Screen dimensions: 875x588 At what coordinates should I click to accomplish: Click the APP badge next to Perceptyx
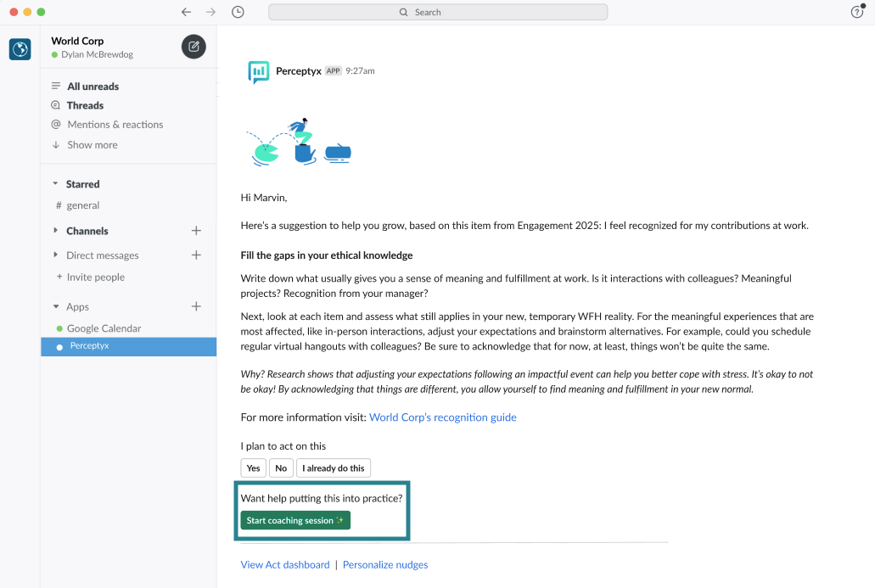334,71
